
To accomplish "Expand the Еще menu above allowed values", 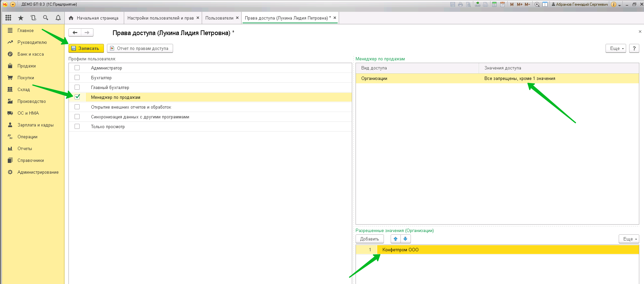I will pos(629,239).
